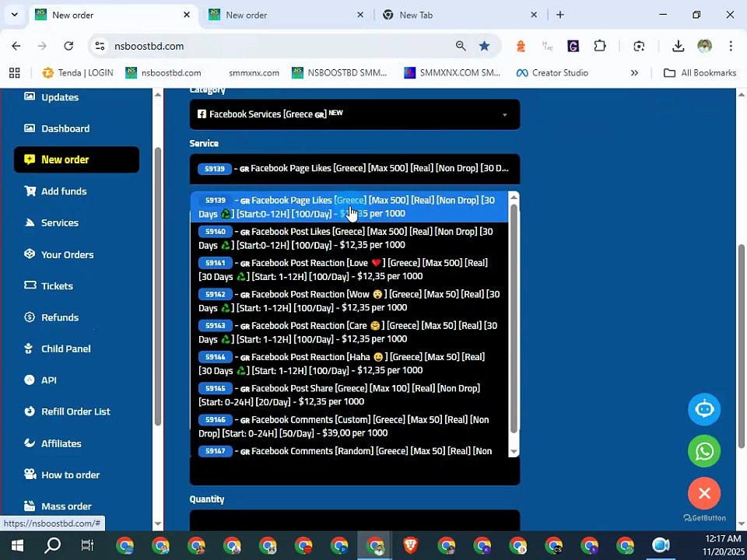Click the Category dropdown arrow

504,115
